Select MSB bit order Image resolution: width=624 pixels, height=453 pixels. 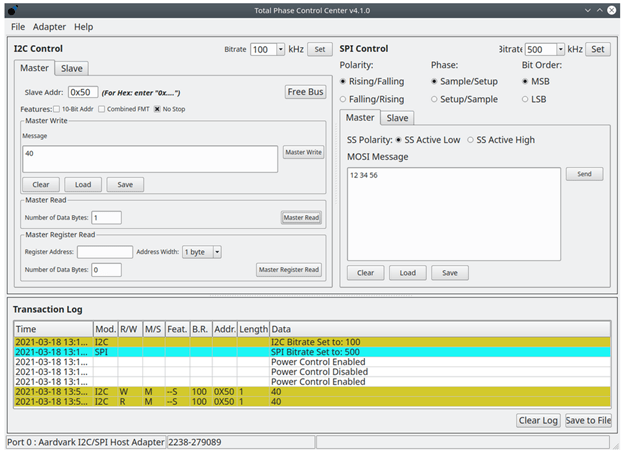(525, 82)
